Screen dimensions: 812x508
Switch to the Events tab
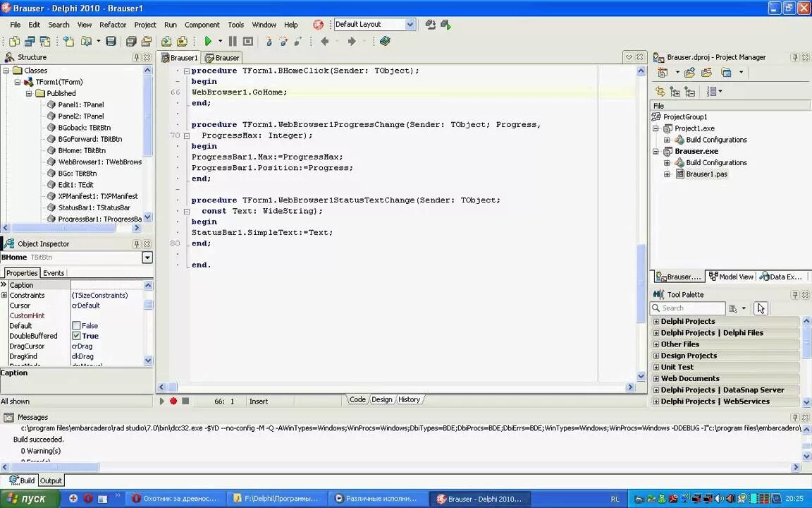tap(54, 273)
